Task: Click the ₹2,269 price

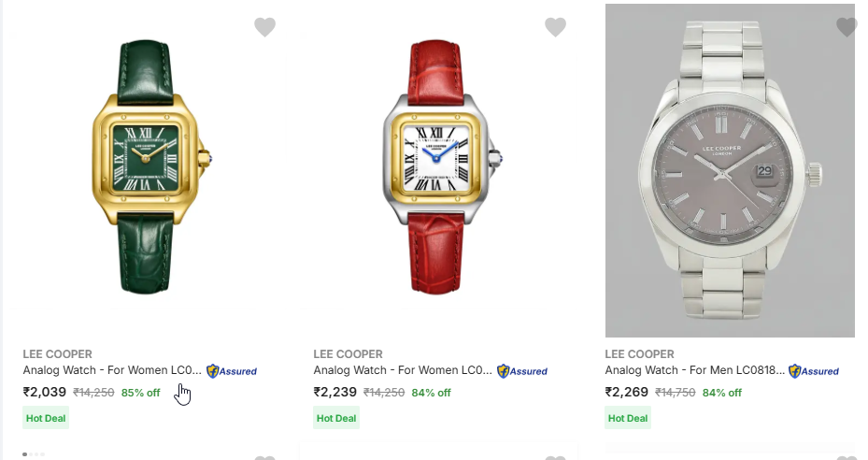Action: (x=627, y=393)
